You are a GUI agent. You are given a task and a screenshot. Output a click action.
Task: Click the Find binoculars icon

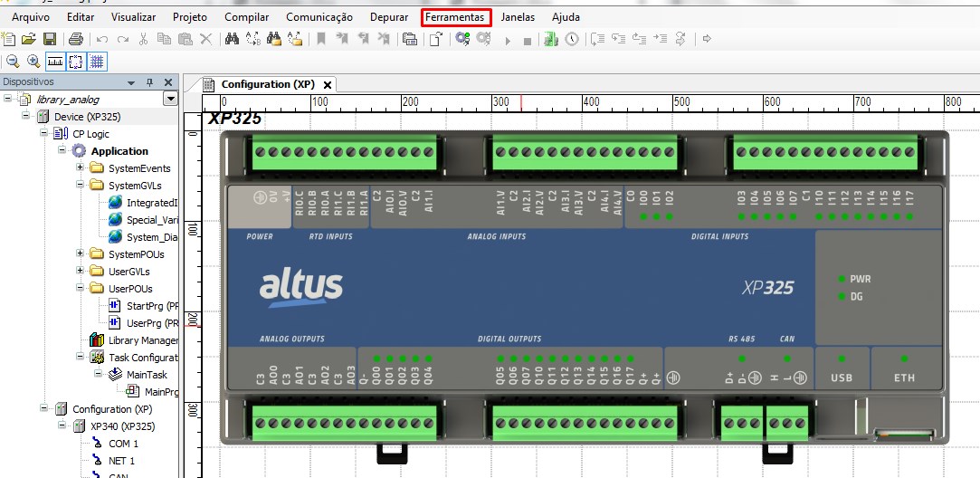pyautogui.click(x=231, y=39)
